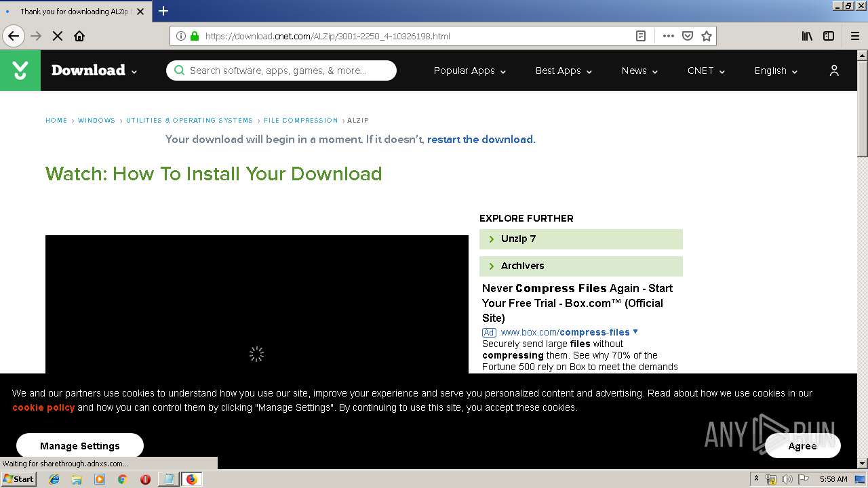The height and width of the screenshot is (488, 868).
Task: Open a new tab with the plus button
Action: (163, 11)
